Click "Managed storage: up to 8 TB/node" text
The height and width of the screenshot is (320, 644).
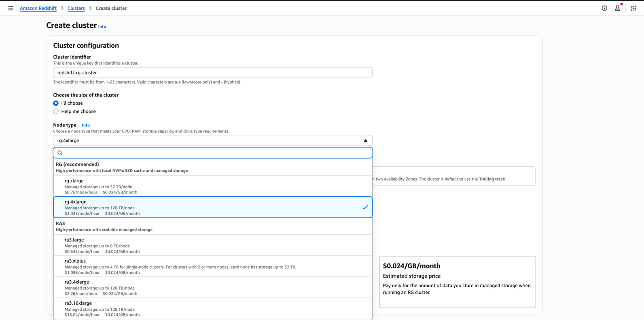pyautogui.click(x=97, y=246)
